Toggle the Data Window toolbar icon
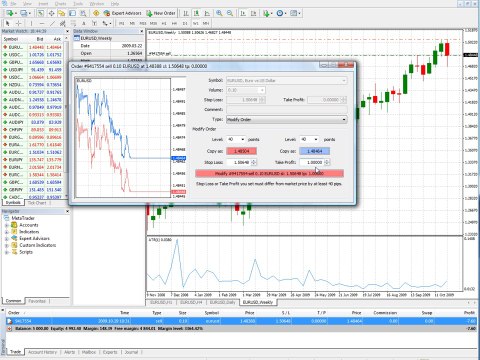Screen dimensions: 480x360 click(x=51, y=13)
